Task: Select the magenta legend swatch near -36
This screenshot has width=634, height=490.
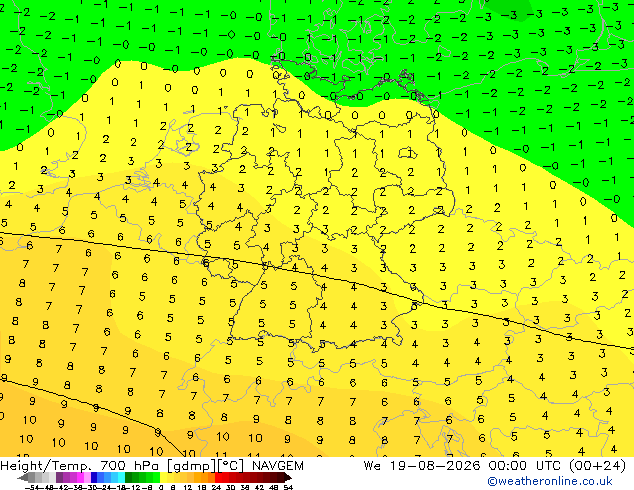Action: (80, 477)
